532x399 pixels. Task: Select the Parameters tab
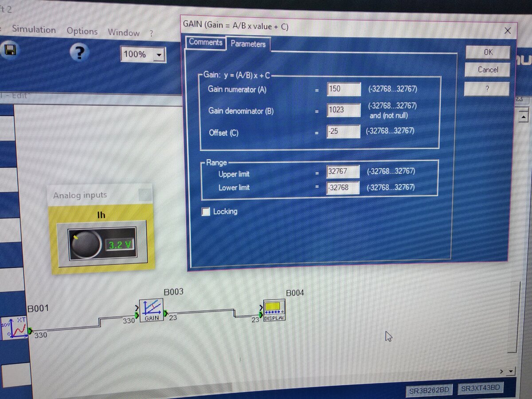click(248, 44)
